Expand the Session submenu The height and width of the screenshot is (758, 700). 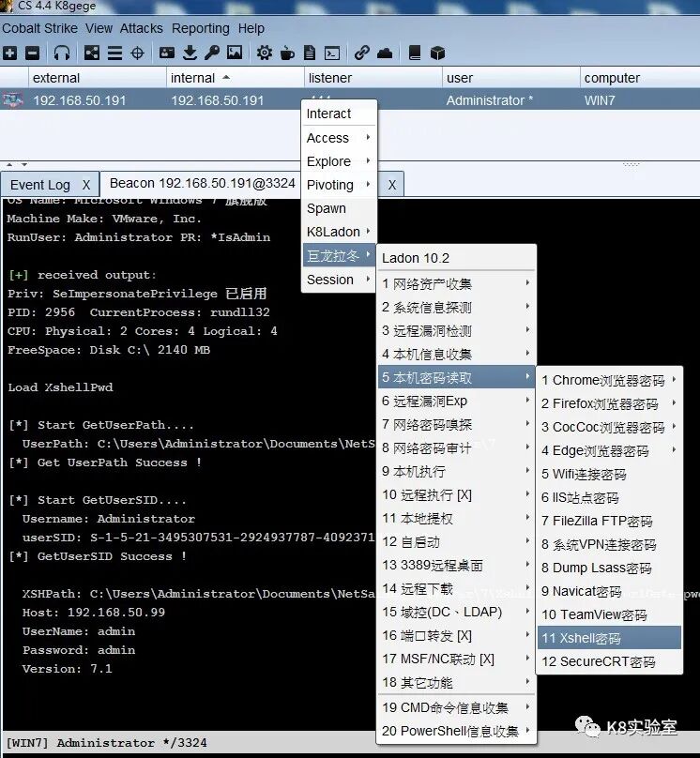coord(339,280)
